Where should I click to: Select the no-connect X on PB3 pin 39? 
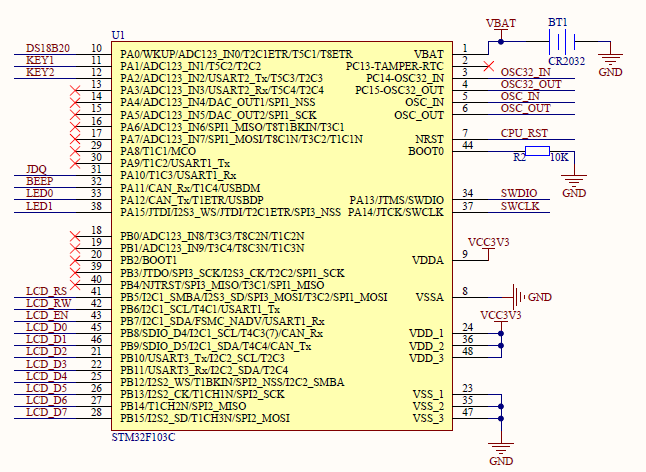tap(75, 273)
